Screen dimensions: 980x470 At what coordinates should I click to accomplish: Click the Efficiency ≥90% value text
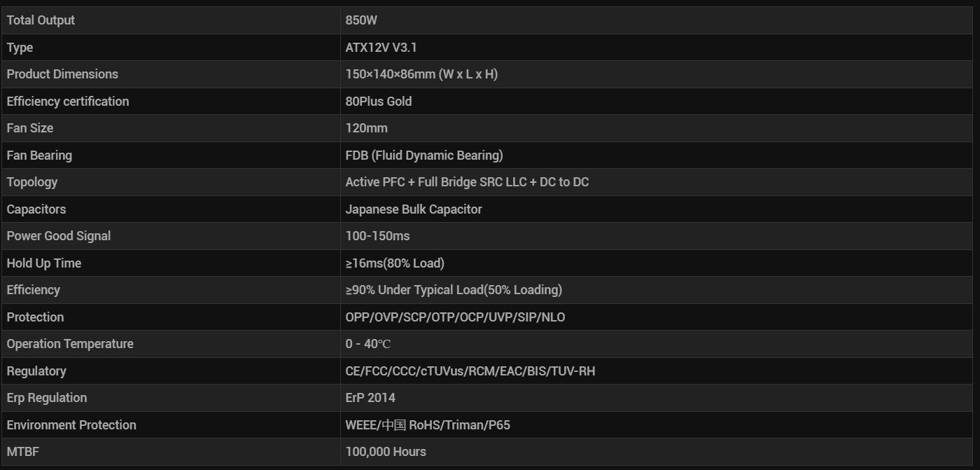click(x=454, y=290)
